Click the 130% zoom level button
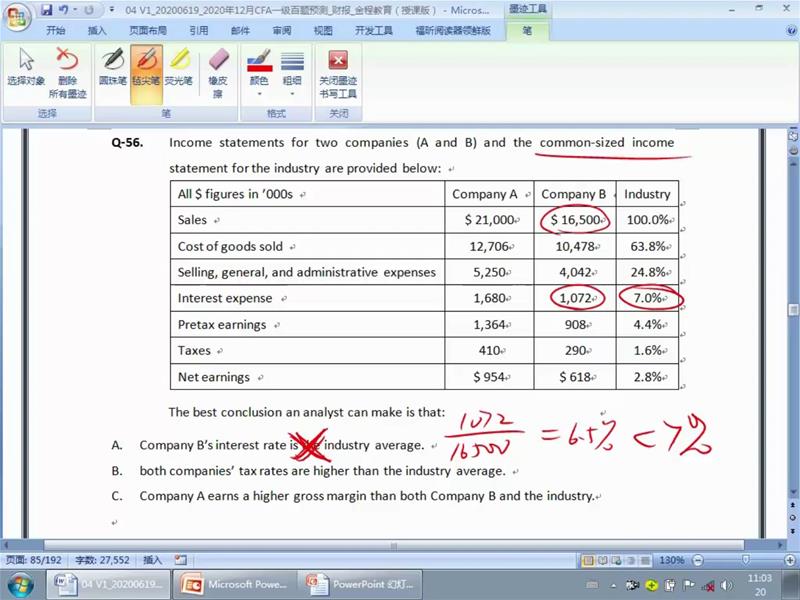 pyautogui.click(x=672, y=560)
